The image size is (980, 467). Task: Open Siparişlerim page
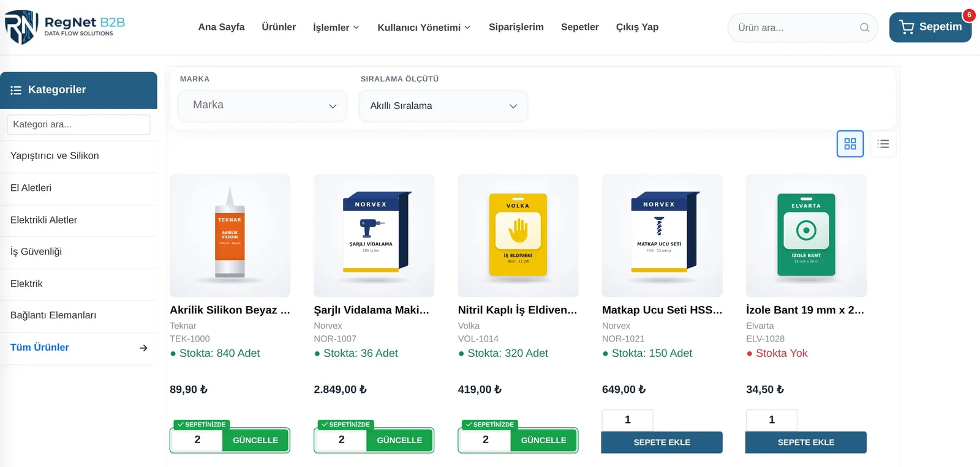coord(516,27)
